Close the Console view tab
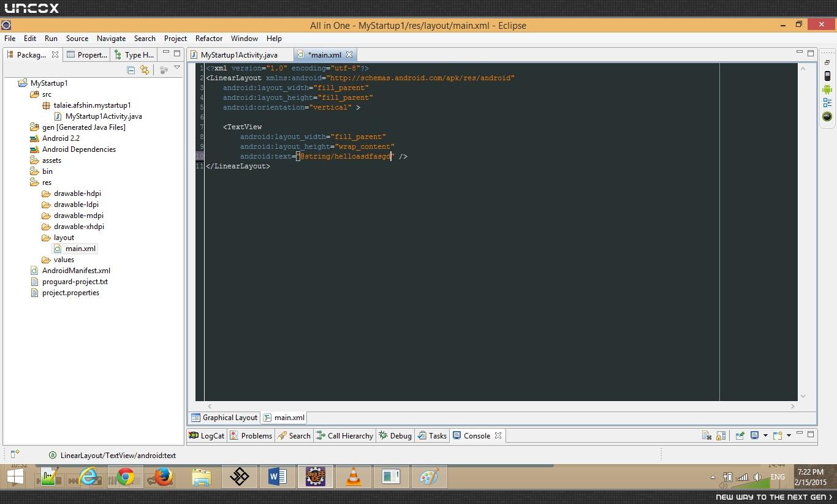 point(498,435)
